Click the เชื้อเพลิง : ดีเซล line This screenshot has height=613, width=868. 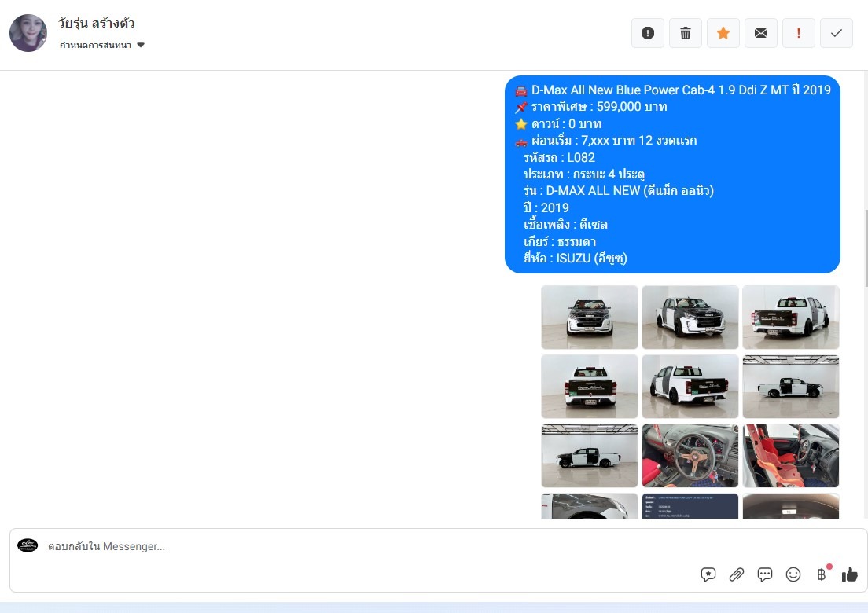(x=565, y=225)
